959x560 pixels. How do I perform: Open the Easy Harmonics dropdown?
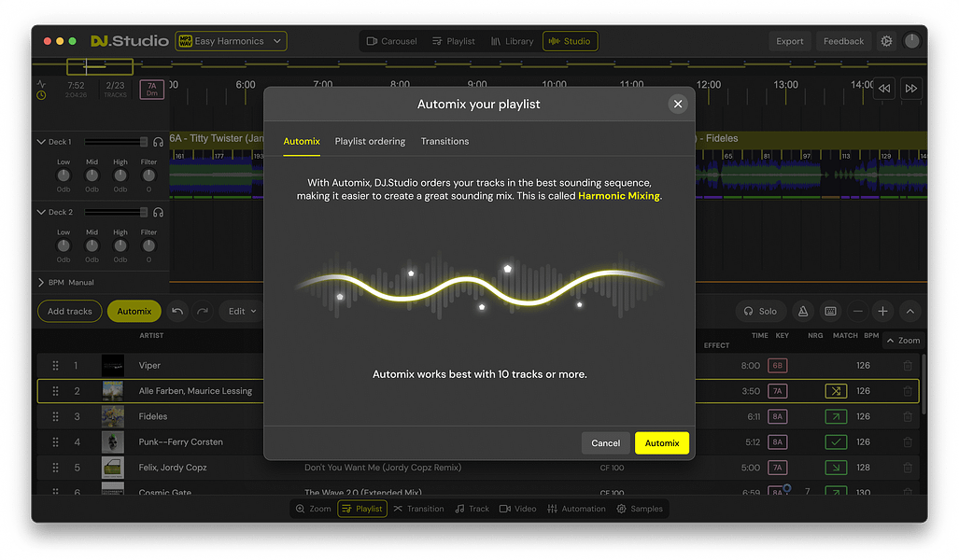point(229,41)
